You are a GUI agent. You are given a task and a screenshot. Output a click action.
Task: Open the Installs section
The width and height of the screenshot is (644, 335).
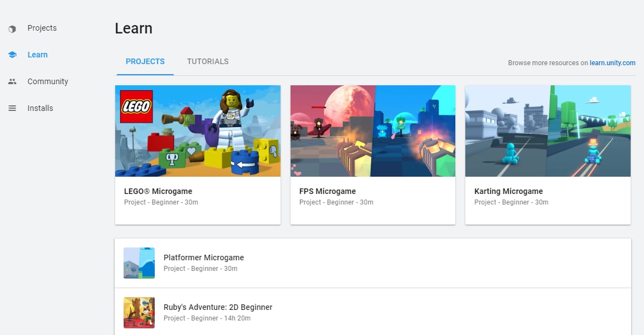click(40, 108)
